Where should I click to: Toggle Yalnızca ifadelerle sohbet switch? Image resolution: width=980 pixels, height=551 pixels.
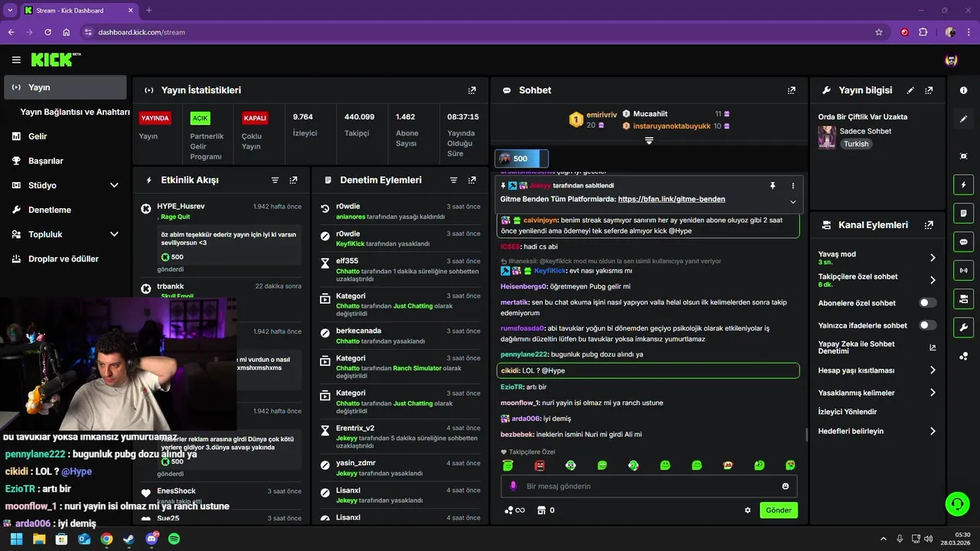928,325
